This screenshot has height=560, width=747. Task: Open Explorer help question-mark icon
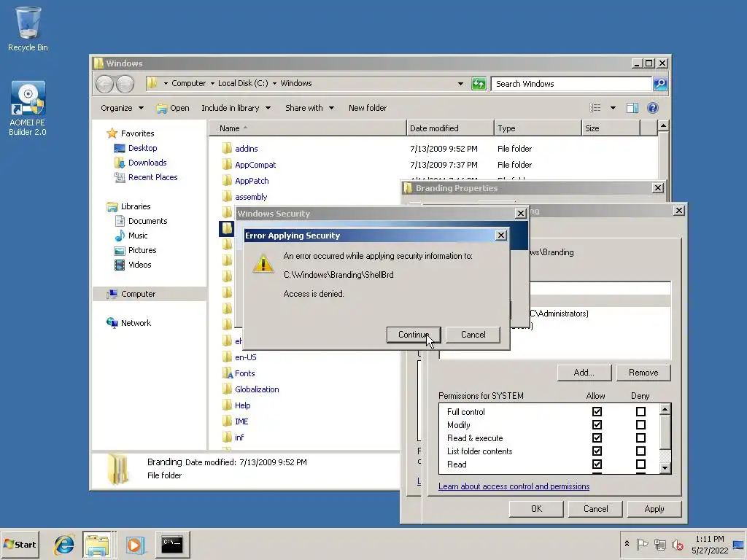(x=653, y=108)
